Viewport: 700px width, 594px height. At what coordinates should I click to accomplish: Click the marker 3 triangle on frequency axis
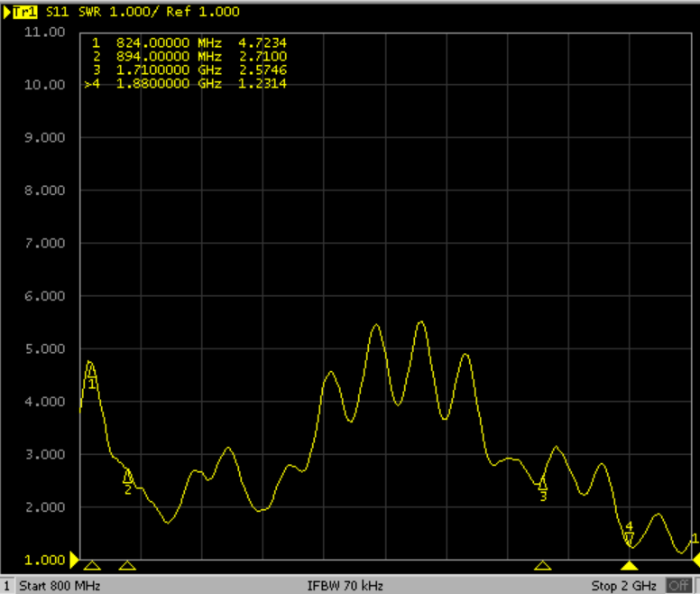[542, 566]
